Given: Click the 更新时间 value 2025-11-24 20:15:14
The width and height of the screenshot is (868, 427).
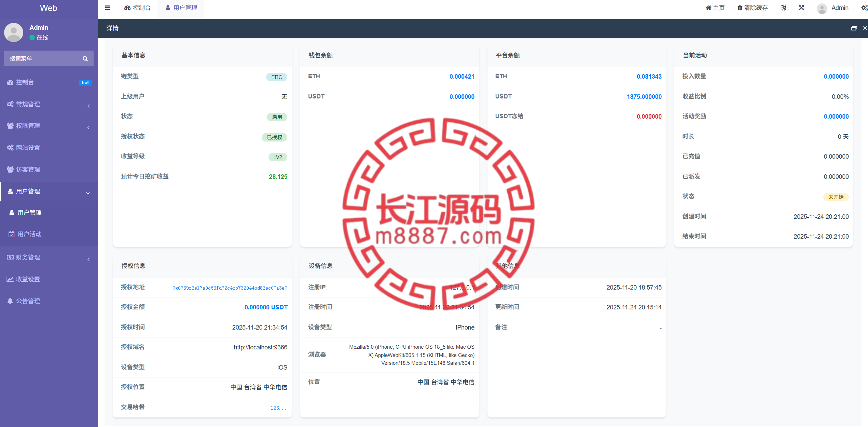Looking at the screenshot, I should (634, 307).
